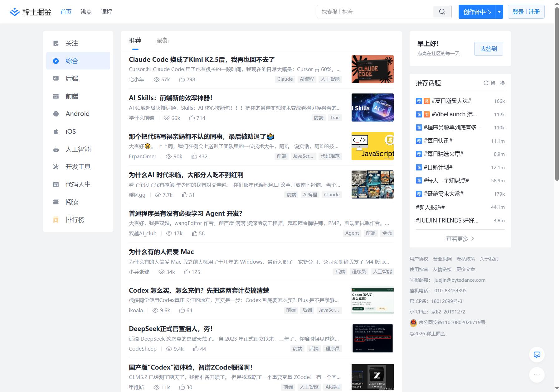Click the 关于我们 footer link
Image resolution: width=560 pixels, height=392 pixels.
[489, 259]
